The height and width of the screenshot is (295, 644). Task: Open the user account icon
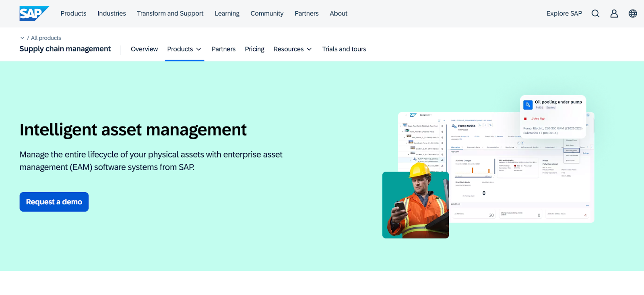point(614,14)
